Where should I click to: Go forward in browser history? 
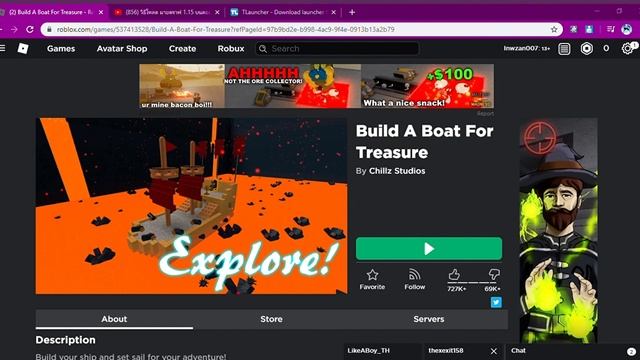pyautogui.click(x=14, y=29)
